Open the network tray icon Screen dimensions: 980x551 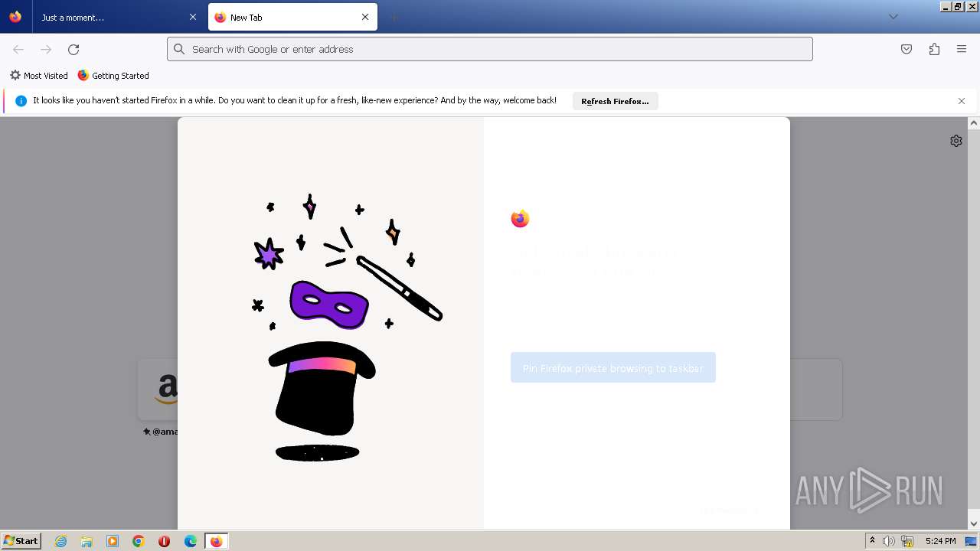point(907,541)
